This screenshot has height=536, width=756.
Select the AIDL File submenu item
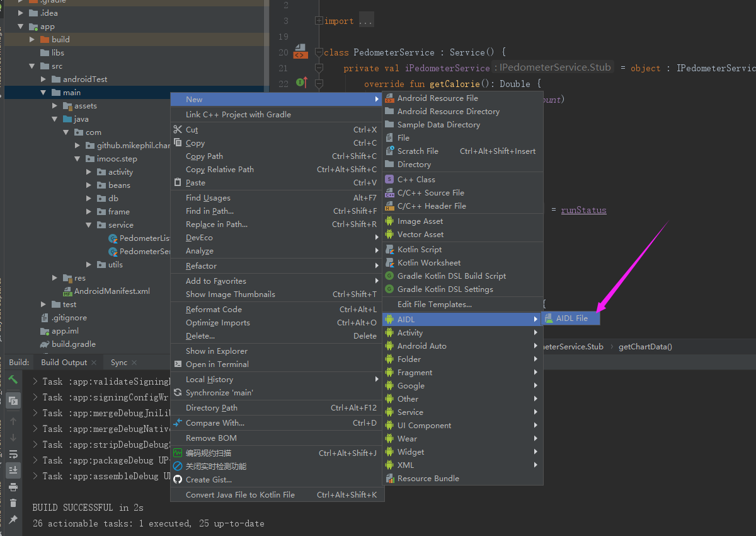coord(570,318)
